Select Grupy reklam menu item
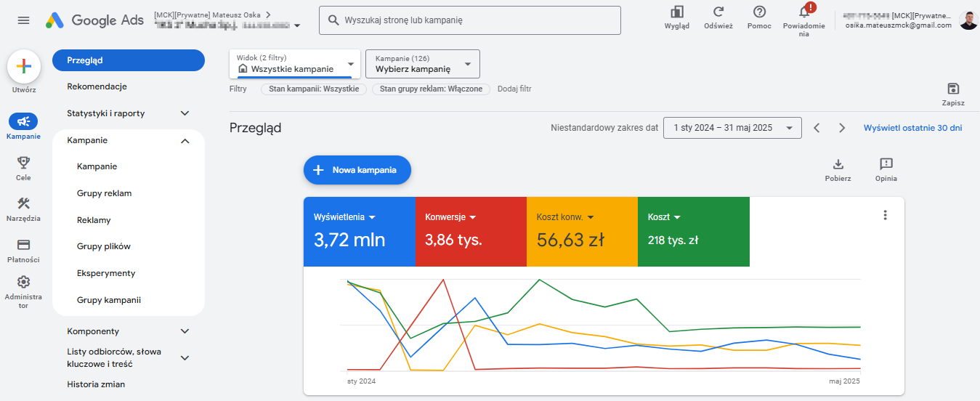The width and height of the screenshot is (980, 401). coord(104,193)
